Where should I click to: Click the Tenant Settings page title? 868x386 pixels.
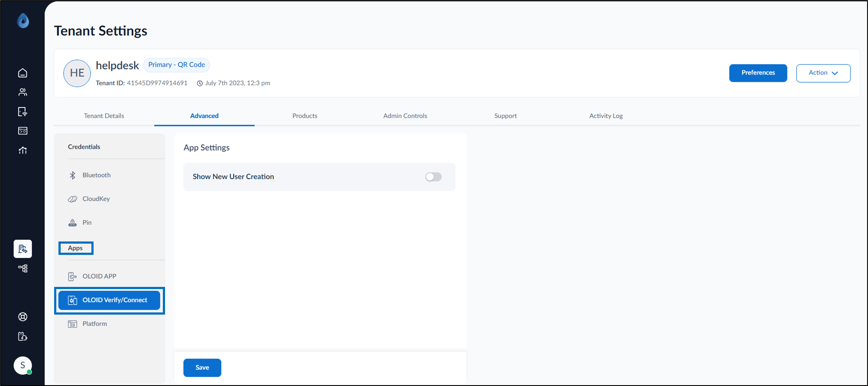[x=100, y=31]
